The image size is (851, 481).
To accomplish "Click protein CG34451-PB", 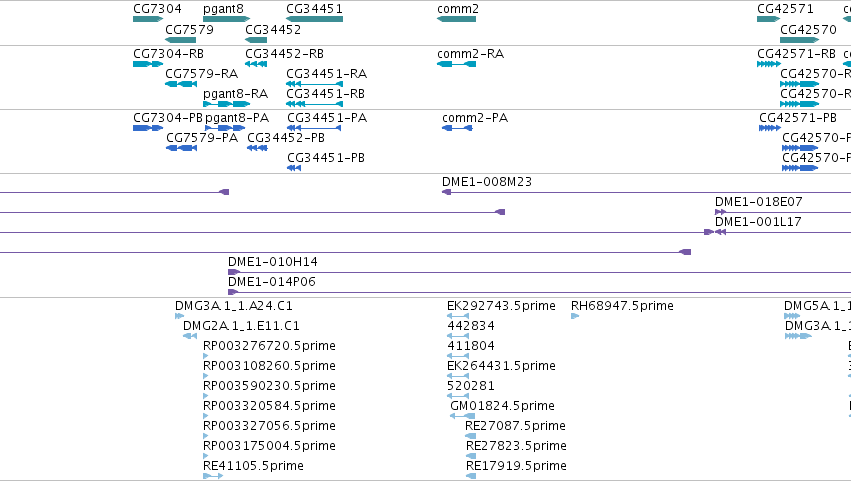I will pyautogui.click(x=326, y=158).
